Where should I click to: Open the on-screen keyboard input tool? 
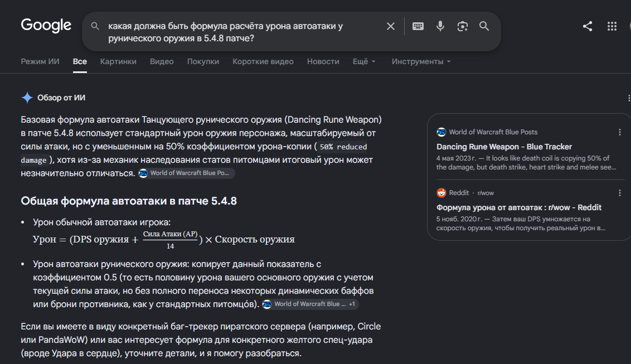[x=418, y=26]
